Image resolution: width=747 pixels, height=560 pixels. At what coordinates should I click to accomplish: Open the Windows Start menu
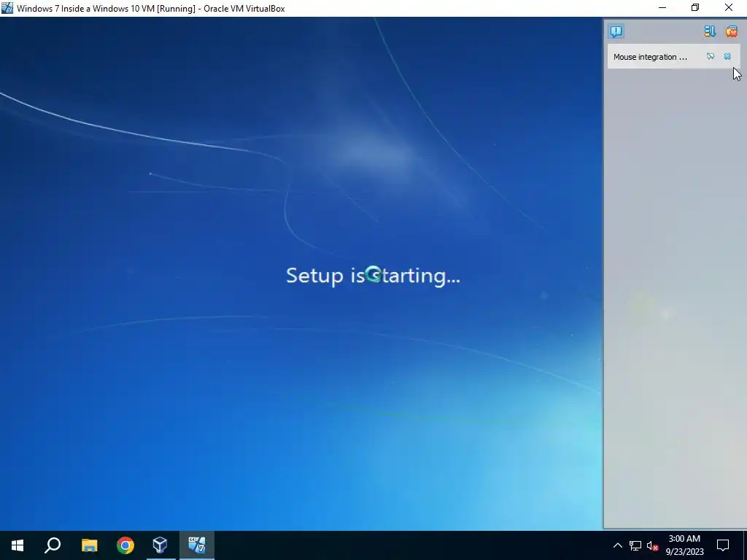tap(18, 545)
